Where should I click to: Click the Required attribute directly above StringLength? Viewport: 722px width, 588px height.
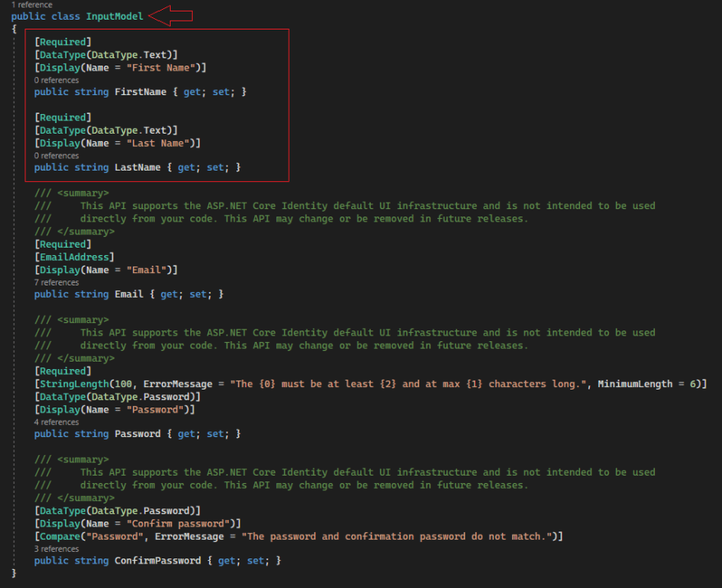coord(62,371)
